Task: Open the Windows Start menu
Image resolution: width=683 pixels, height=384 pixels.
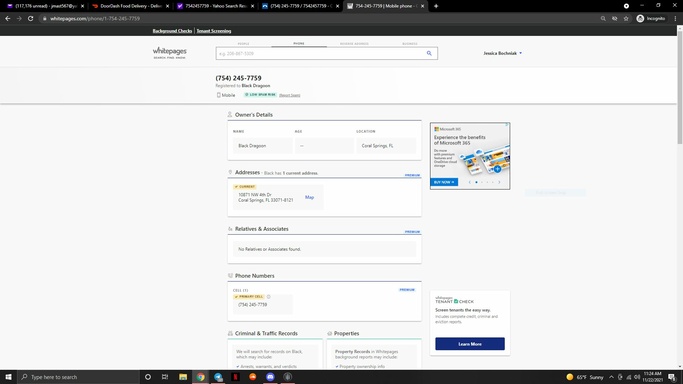Action: point(8,377)
